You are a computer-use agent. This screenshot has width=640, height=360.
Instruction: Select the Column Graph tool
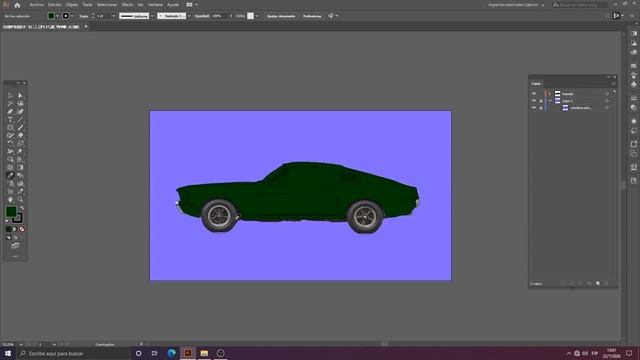pyautogui.click(x=20, y=184)
